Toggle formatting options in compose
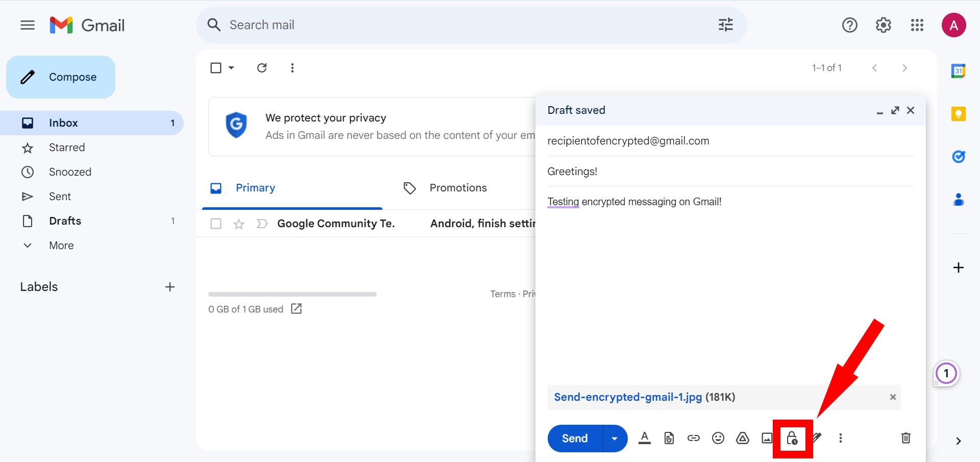 (645, 438)
